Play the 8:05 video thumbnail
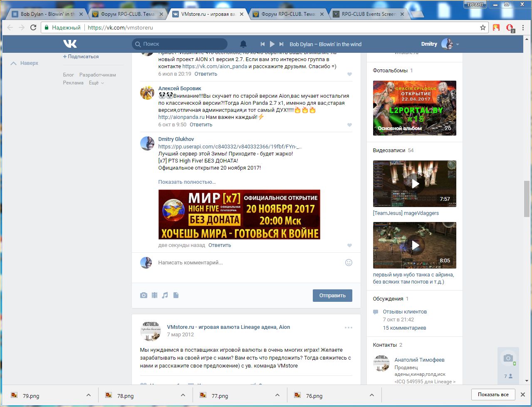 click(x=414, y=245)
